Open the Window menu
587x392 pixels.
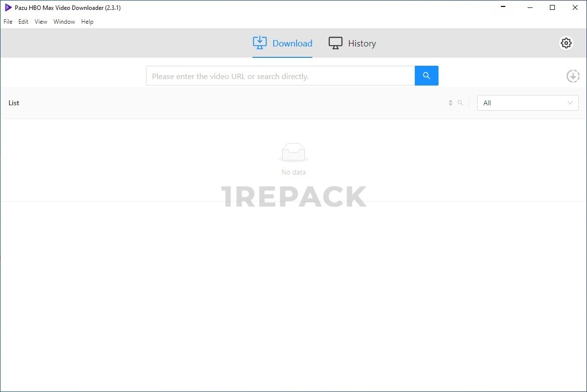[64, 22]
